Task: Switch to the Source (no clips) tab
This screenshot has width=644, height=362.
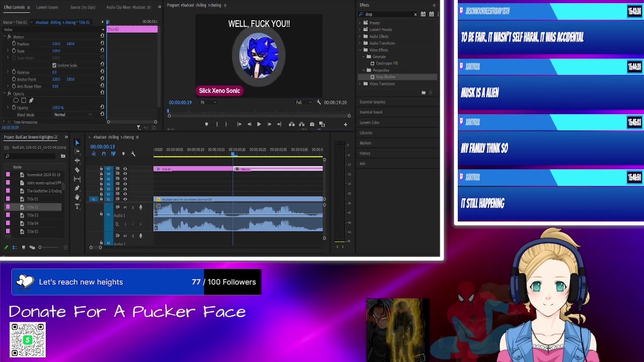Action: (83, 7)
